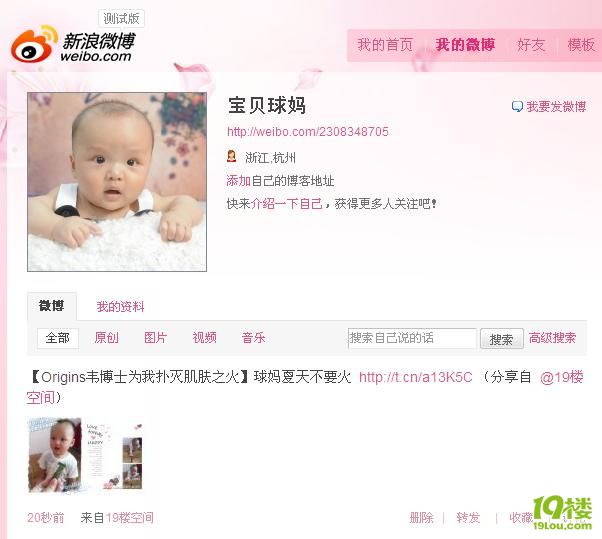Image resolution: width=602 pixels, height=539 pixels.
Task: Open 我的首页 in the navigation
Action: (385, 45)
